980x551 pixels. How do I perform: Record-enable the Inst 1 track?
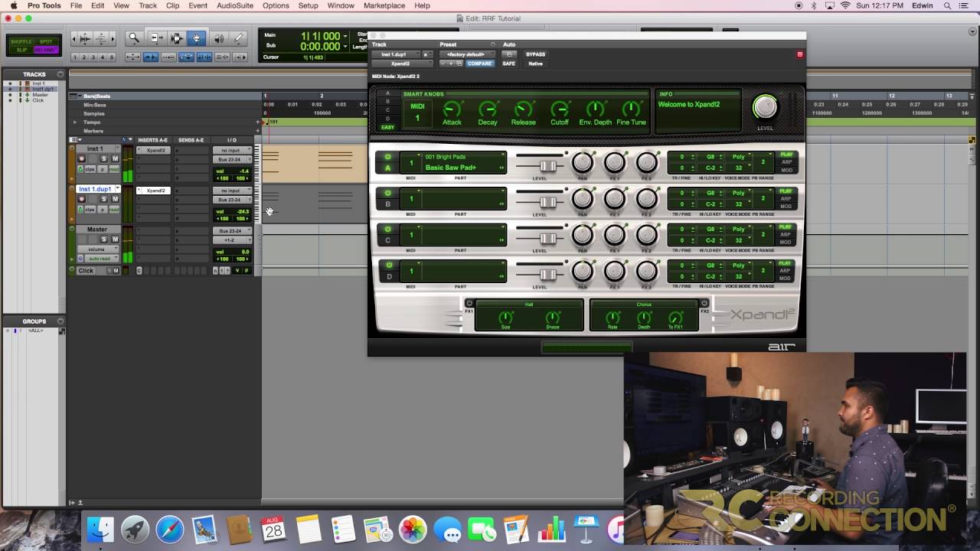[82, 158]
